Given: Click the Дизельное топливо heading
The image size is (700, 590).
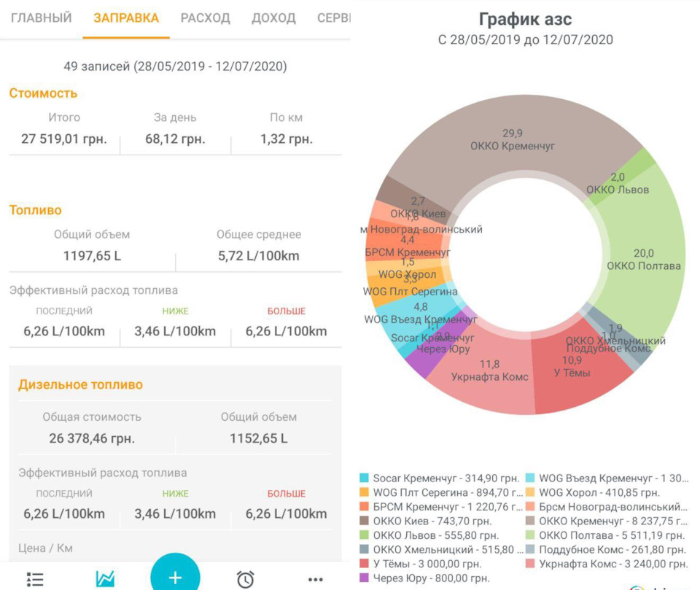Looking at the screenshot, I should pos(80,384).
